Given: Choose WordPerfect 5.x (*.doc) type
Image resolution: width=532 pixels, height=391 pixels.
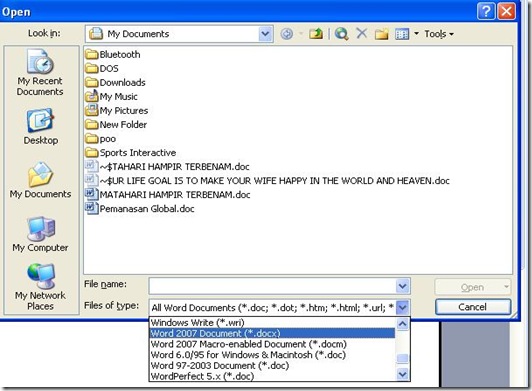Looking at the screenshot, I should point(272,376).
